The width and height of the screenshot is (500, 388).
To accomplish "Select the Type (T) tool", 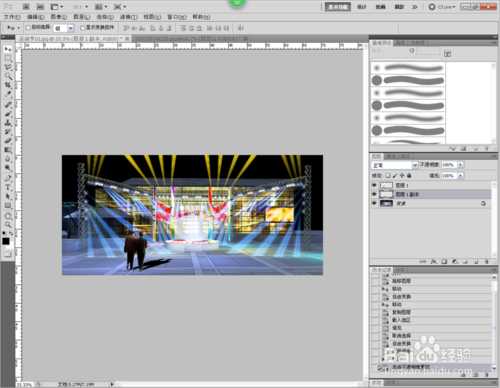I will [7, 187].
